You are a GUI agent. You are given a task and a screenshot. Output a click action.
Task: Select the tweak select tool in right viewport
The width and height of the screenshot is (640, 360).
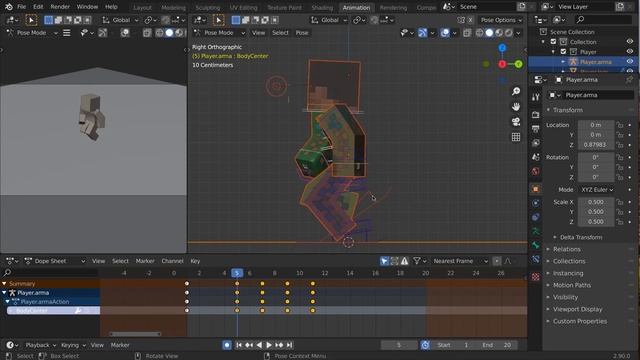point(218,20)
